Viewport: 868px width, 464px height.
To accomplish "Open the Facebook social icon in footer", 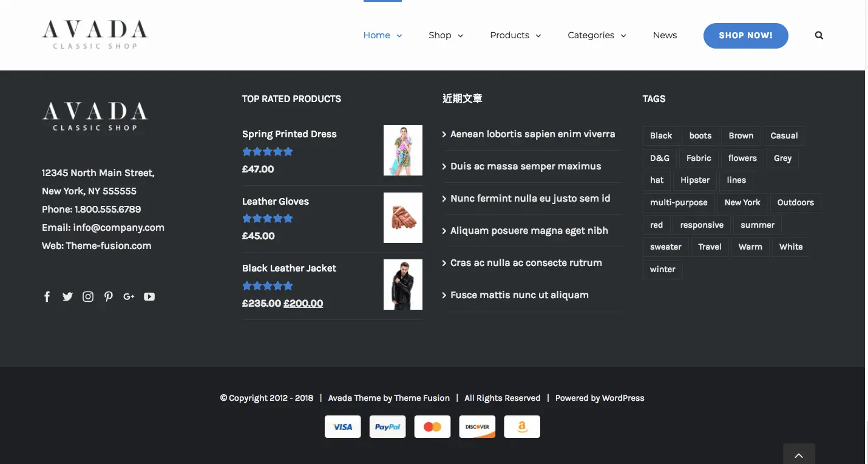I will [47, 296].
